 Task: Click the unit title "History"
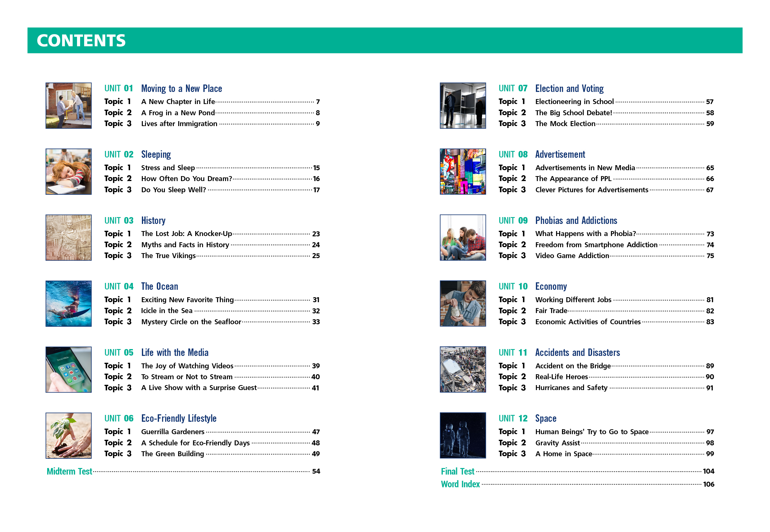point(153,221)
